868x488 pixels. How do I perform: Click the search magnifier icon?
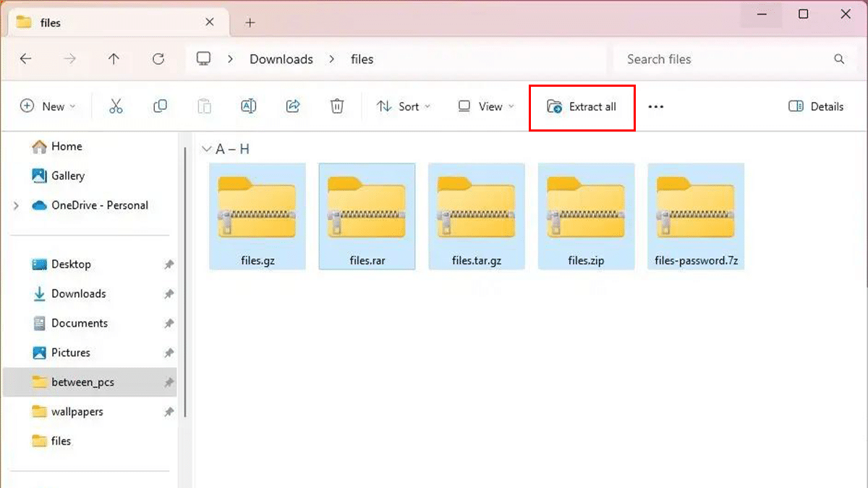(838, 59)
